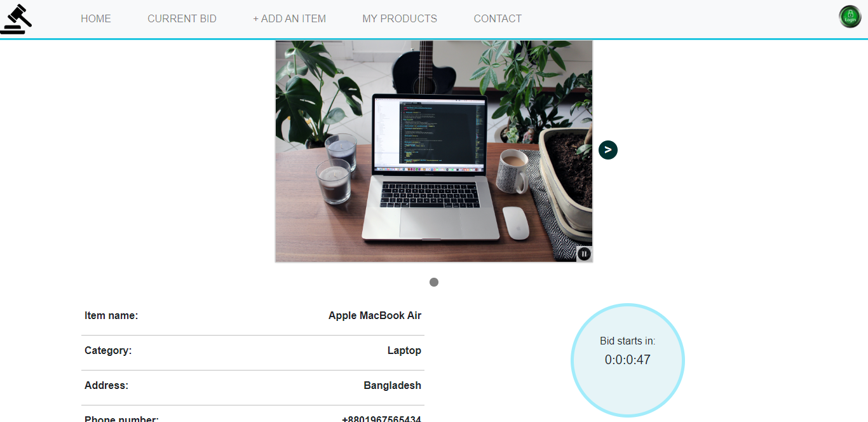The height and width of the screenshot is (422, 868).
Task: Select the carousel indicator dot
Action: (x=434, y=282)
